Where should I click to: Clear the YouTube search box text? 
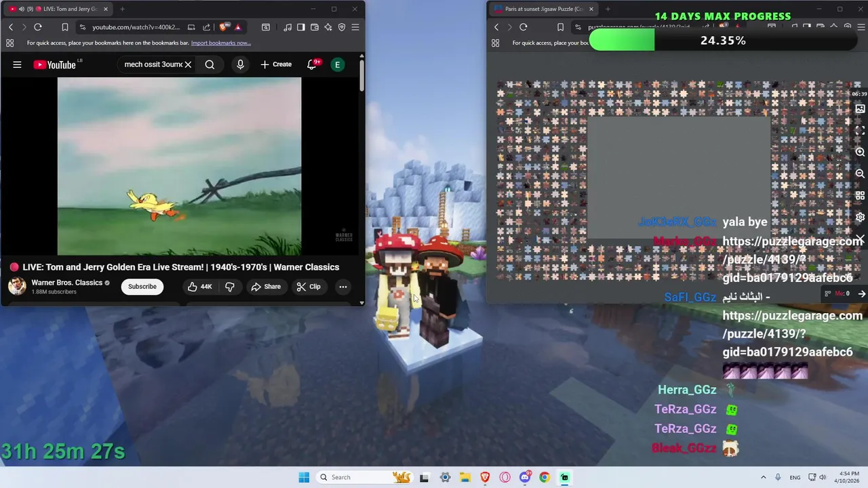pyautogui.click(x=188, y=64)
